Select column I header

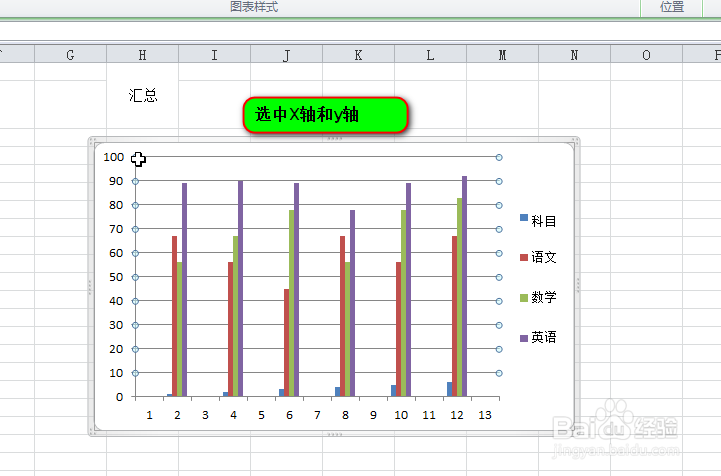(x=214, y=55)
